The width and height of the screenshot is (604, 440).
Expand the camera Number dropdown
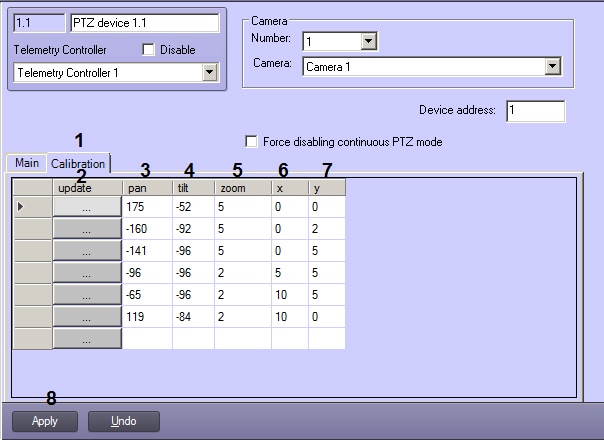369,41
